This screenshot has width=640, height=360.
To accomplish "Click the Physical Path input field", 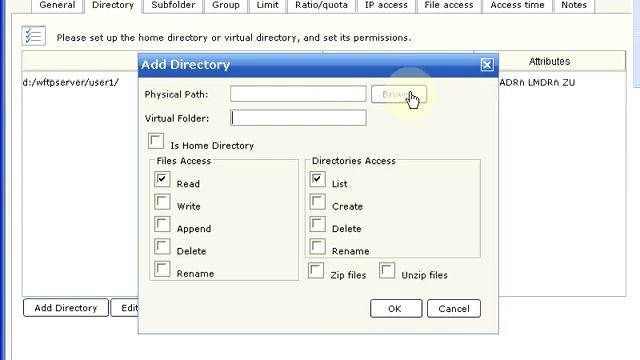I will click(298, 94).
